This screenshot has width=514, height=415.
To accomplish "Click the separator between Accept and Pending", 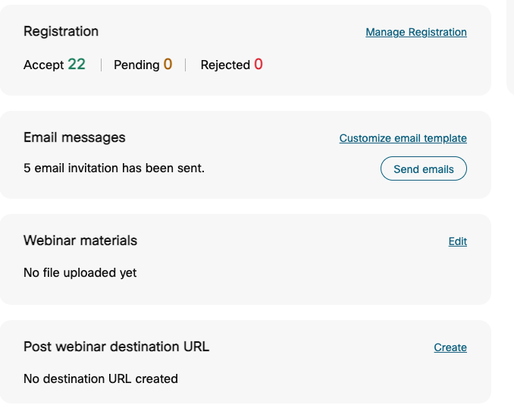I will pyautogui.click(x=101, y=65).
